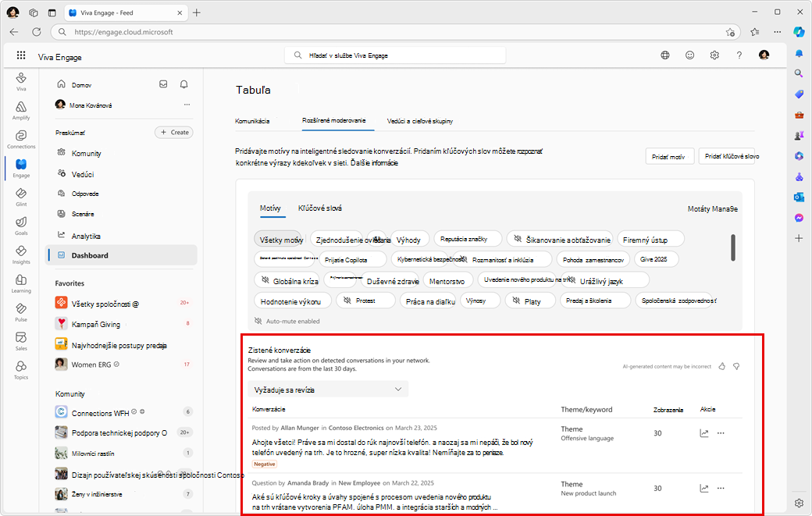Open Connections in the left rail

[21, 139]
